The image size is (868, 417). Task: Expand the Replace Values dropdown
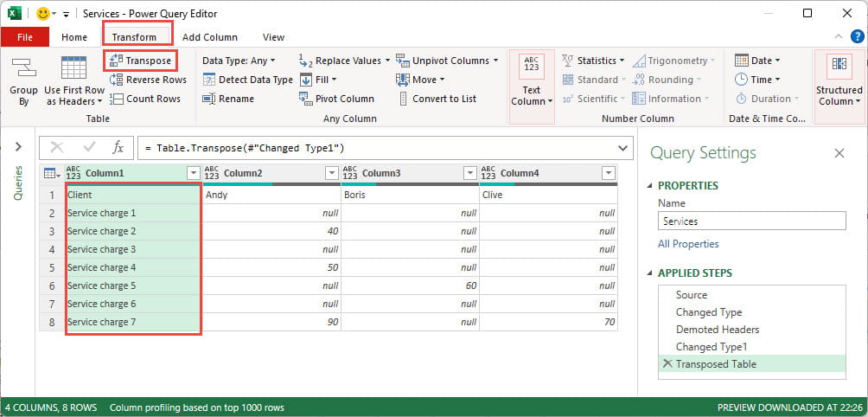coord(388,61)
